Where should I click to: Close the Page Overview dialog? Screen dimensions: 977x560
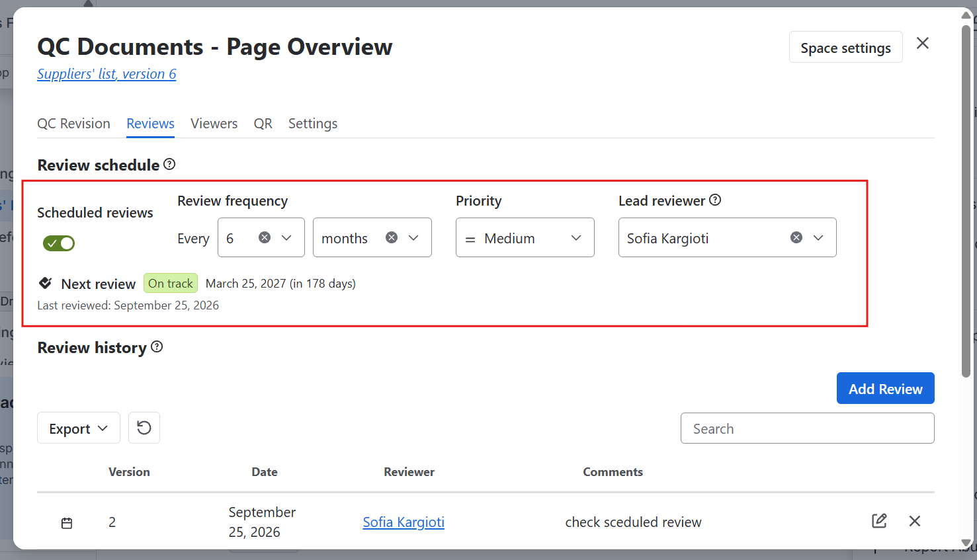[x=923, y=44]
